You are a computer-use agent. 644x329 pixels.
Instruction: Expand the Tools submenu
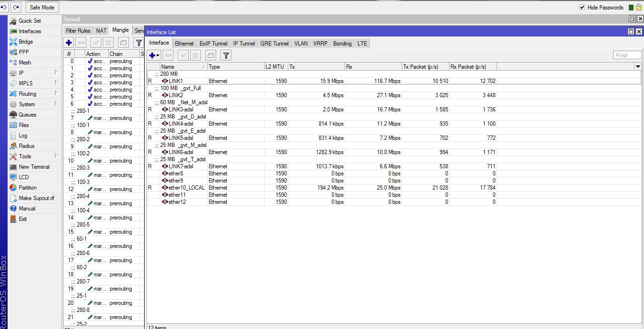pos(56,156)
